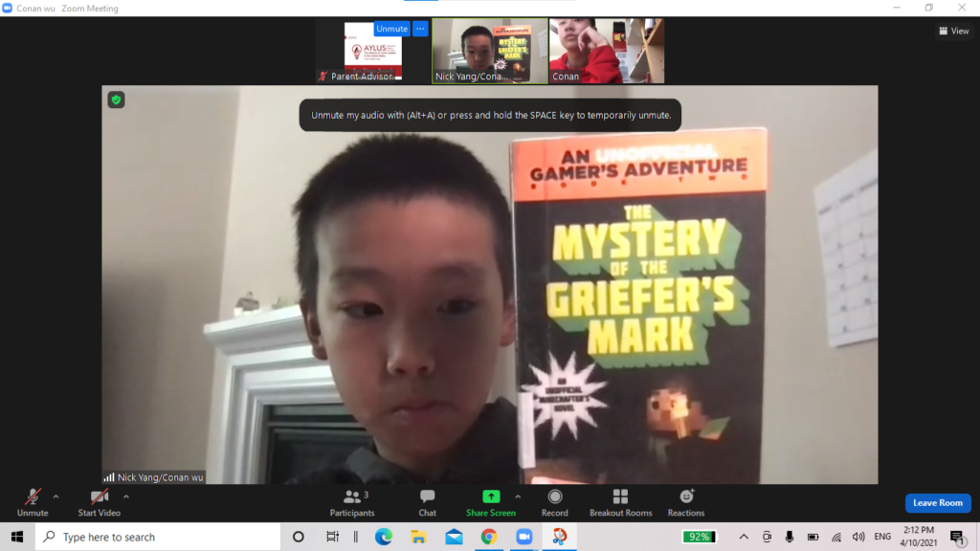Open Wi-Fi network tray icon
Viewport: 980px width, 551px height.
tap(836, 537)
